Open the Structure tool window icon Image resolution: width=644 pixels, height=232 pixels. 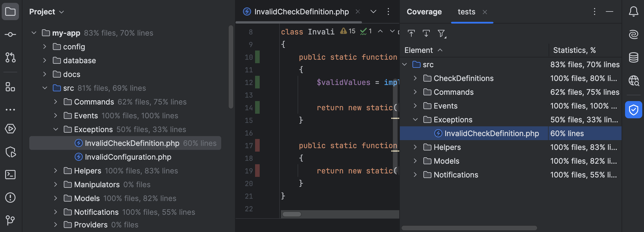(10, 87)
